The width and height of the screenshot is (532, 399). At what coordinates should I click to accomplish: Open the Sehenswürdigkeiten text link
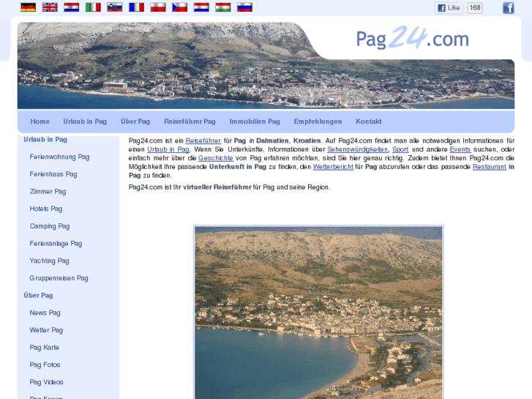(358, 149)
